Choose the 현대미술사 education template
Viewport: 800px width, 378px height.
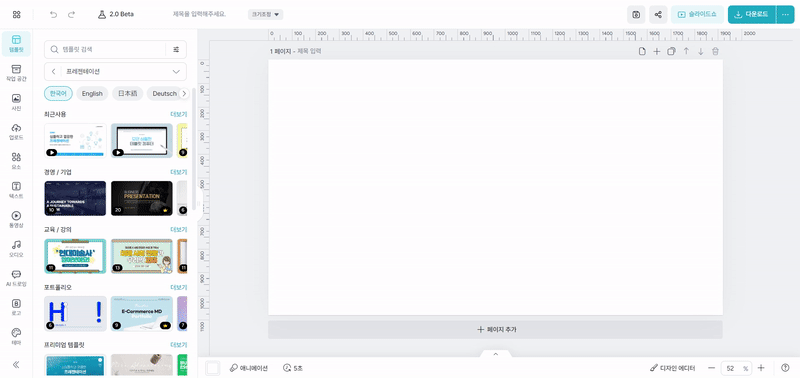(76, 256)
